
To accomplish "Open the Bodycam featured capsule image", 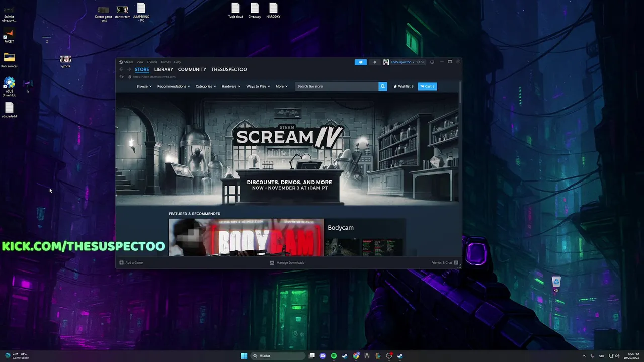I will [246, 237].
